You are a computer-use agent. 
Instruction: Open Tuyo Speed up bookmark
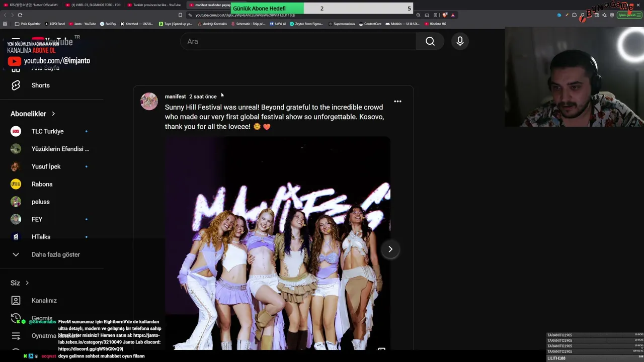(x=175, y=24)
